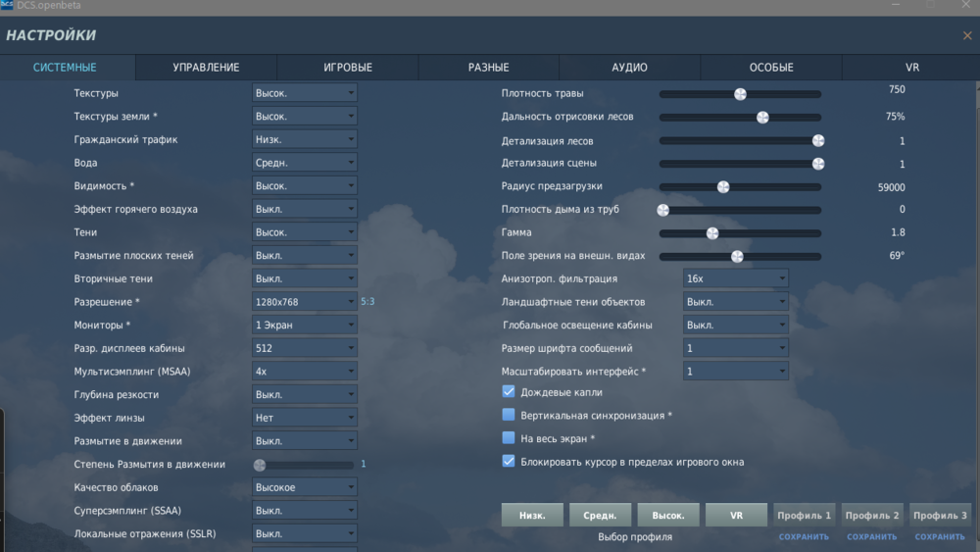Open the Разрешение 1280x768 dropdown

pyautogui.click(x=305, y=301)
